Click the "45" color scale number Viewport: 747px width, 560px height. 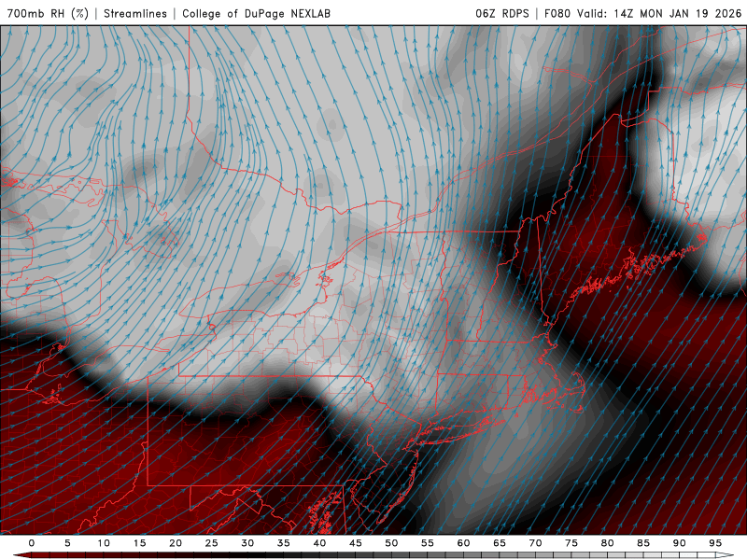356,543
